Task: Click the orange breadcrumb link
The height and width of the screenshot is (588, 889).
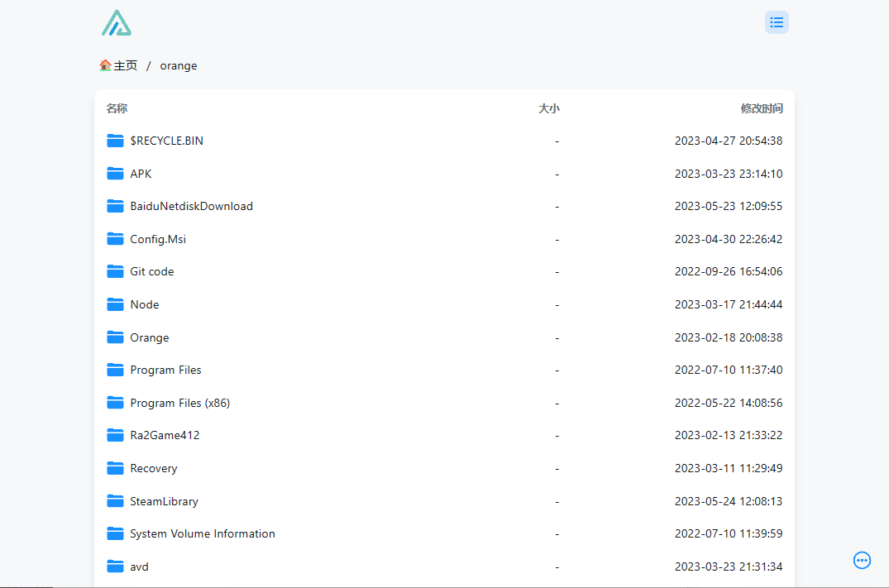Action: pyautogui.click(x=179, y=65)
